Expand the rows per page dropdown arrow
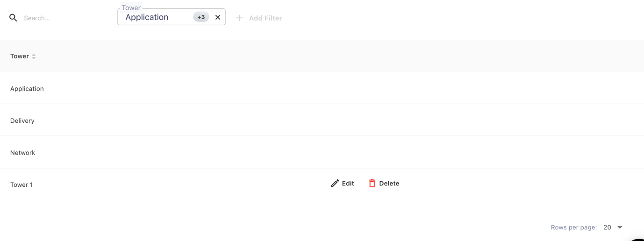 (x=620, y=227)
